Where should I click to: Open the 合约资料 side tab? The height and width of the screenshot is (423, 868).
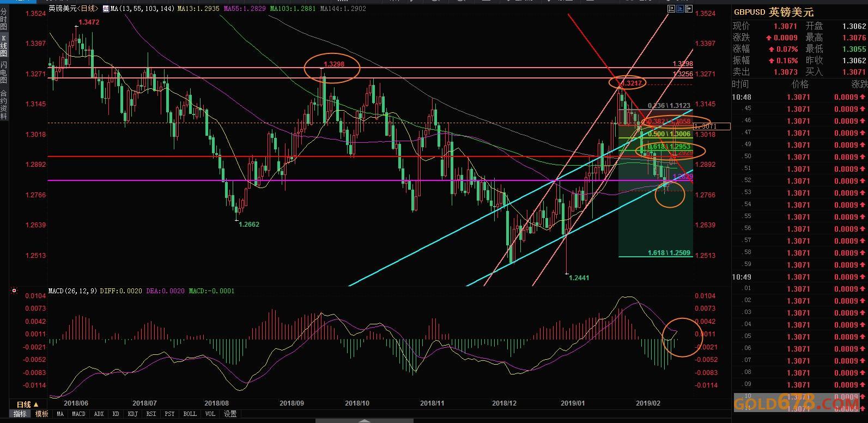coord(4,105)
